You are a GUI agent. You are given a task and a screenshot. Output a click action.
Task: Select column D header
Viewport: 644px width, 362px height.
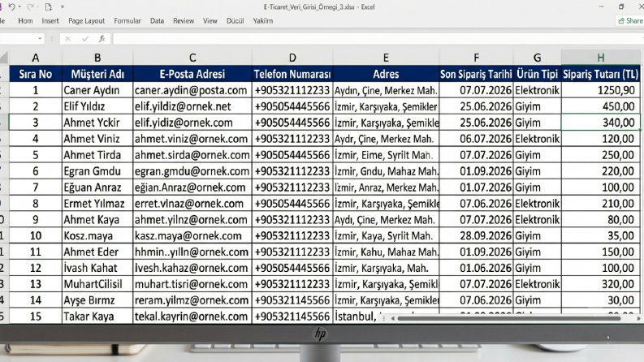click(292, 58)
